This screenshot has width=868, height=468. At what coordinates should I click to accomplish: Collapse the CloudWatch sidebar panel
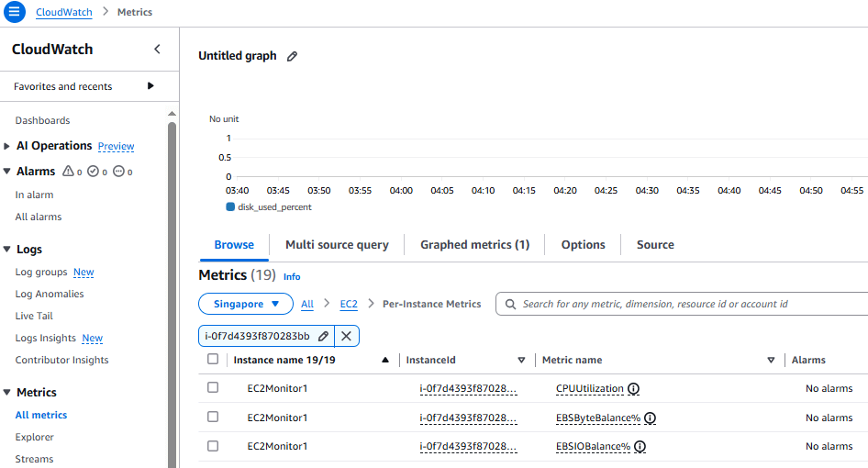tap(157, 50)
